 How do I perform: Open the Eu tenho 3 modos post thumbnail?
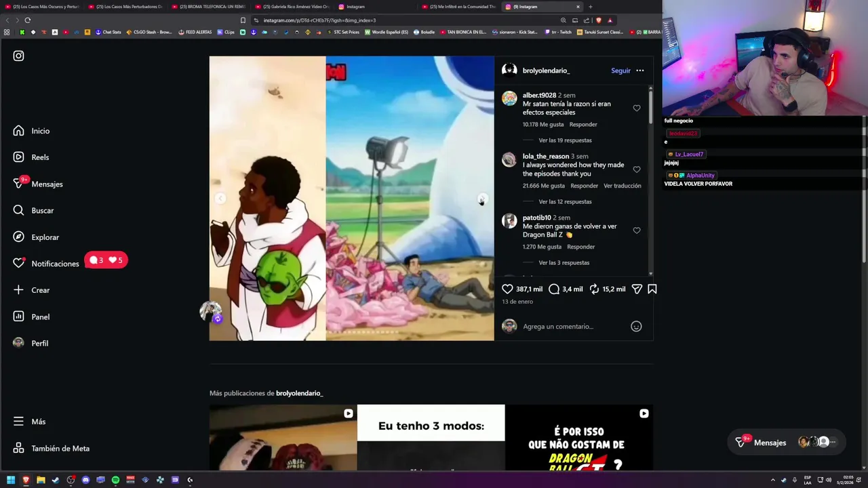point(431,437)
